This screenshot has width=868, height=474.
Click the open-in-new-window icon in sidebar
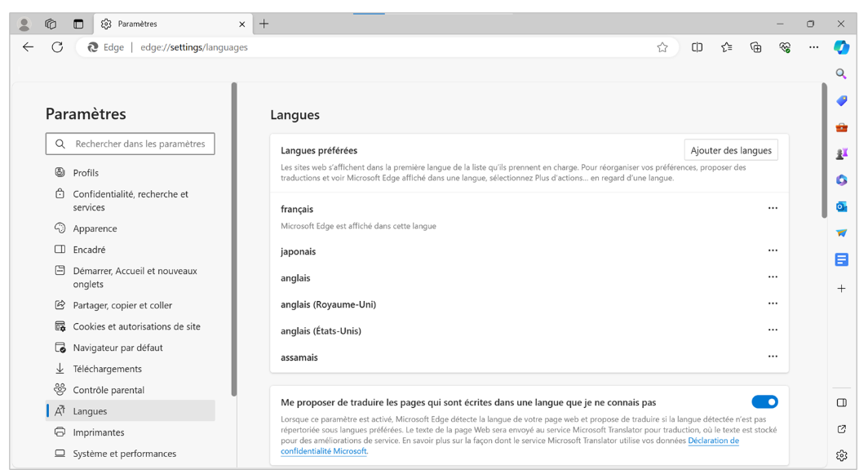pyautogui.click(x=841, y=429)
